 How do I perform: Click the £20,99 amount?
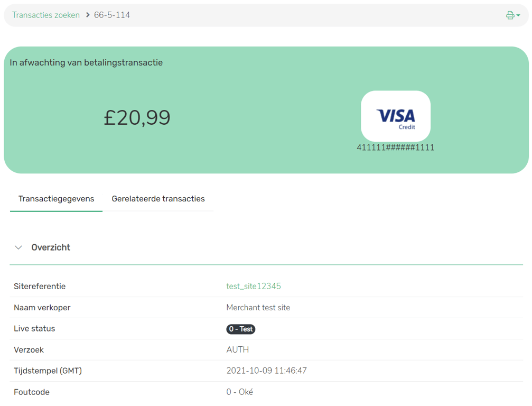[x=137, y=117]
